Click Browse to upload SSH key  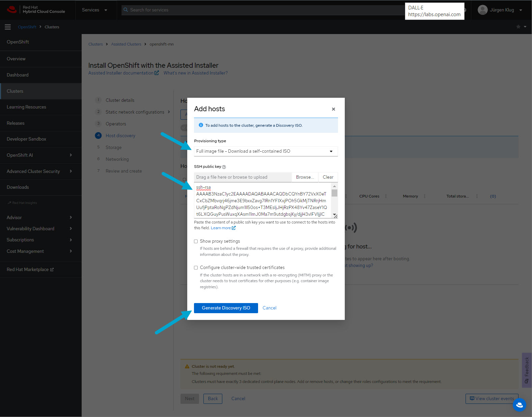click(305, 177)
